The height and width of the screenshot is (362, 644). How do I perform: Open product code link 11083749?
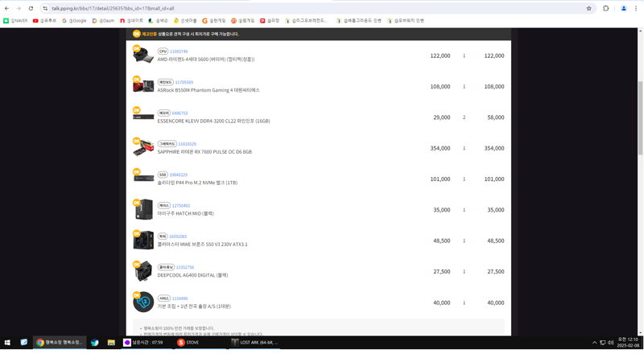click(x=179, y=51)
